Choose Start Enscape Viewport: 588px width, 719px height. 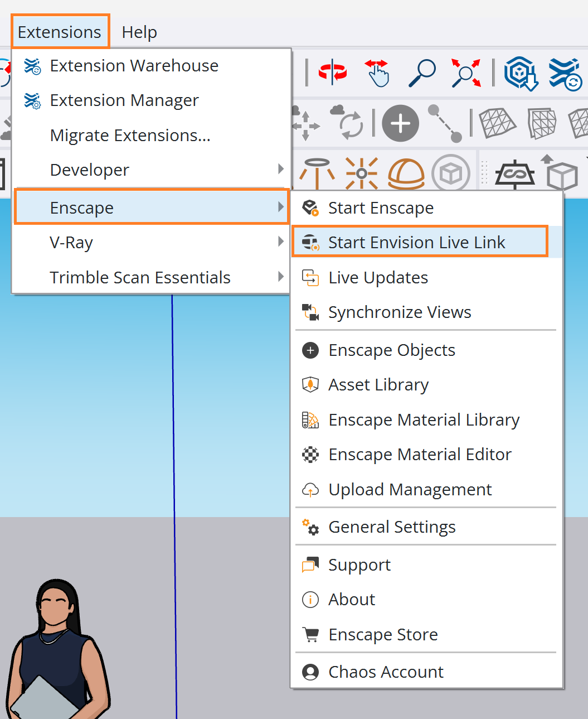(x=426, y=208)
